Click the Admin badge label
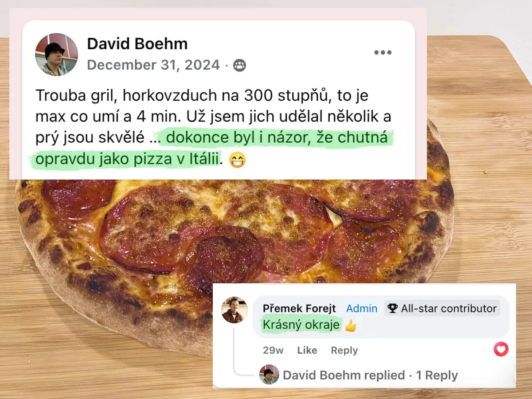Viewport: 532px width, 399px height. 362,309
